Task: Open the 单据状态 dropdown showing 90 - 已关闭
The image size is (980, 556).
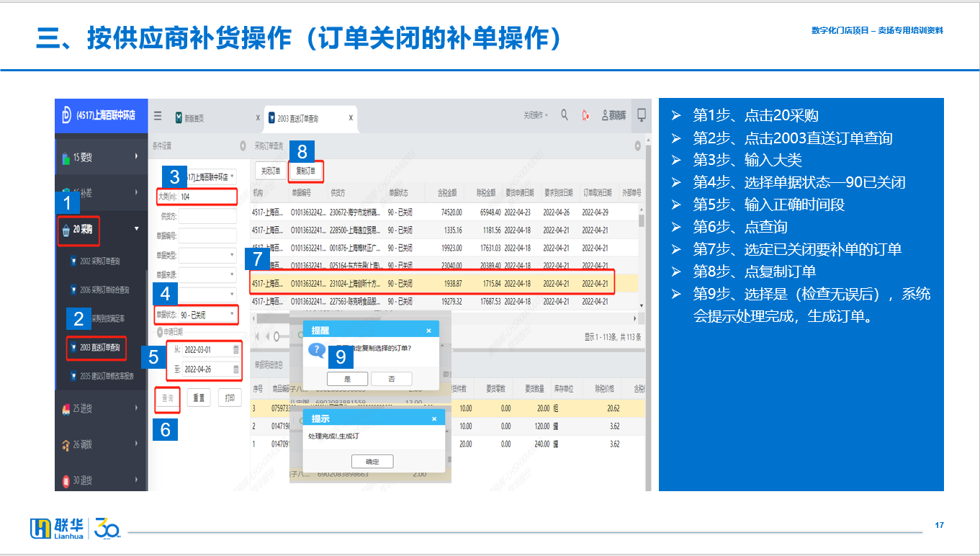Action: pyautogui.click(x=232, y=315)
